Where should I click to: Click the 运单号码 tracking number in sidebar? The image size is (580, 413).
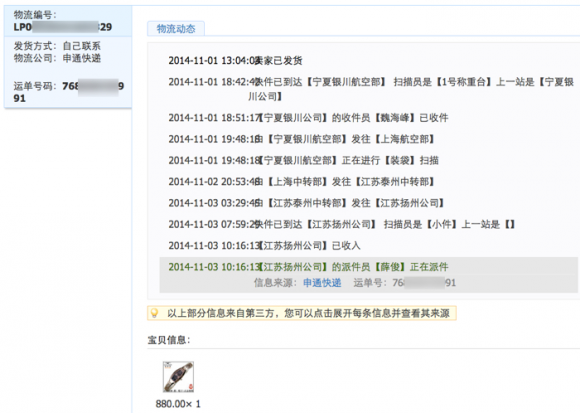(x=68, y=92)
